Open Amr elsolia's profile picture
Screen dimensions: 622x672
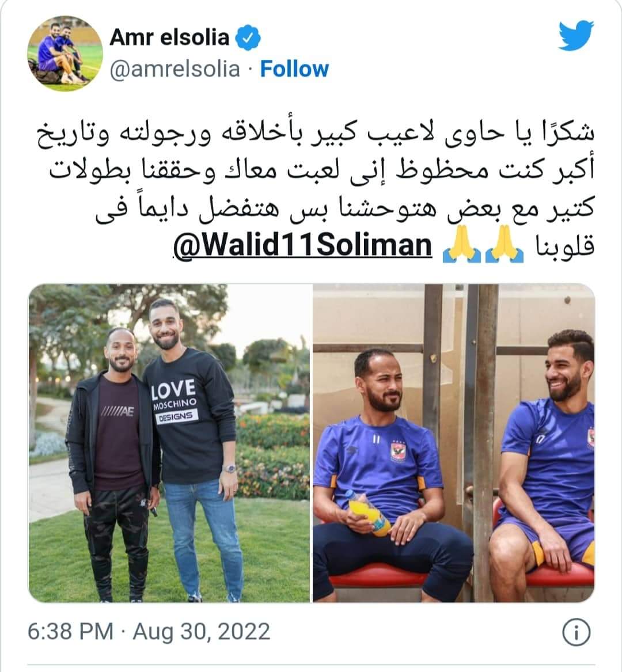(x=65, y=54)
